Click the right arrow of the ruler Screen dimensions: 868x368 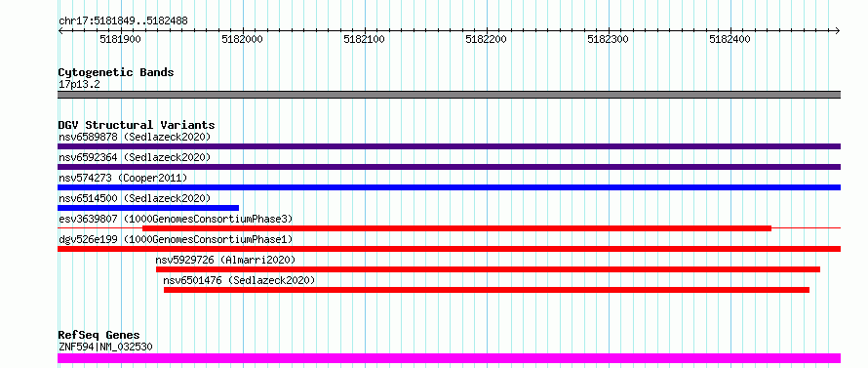pyautogui.click(x=838, y=30)
